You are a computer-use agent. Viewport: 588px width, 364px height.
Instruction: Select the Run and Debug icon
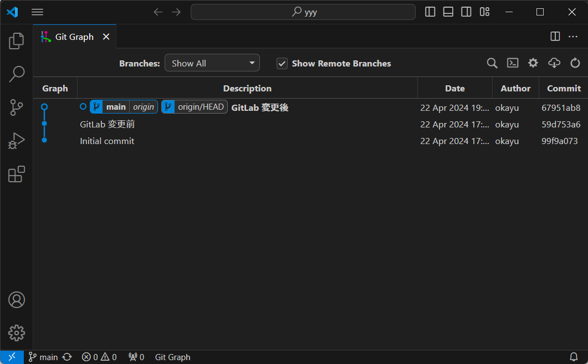tap(17, 141)
